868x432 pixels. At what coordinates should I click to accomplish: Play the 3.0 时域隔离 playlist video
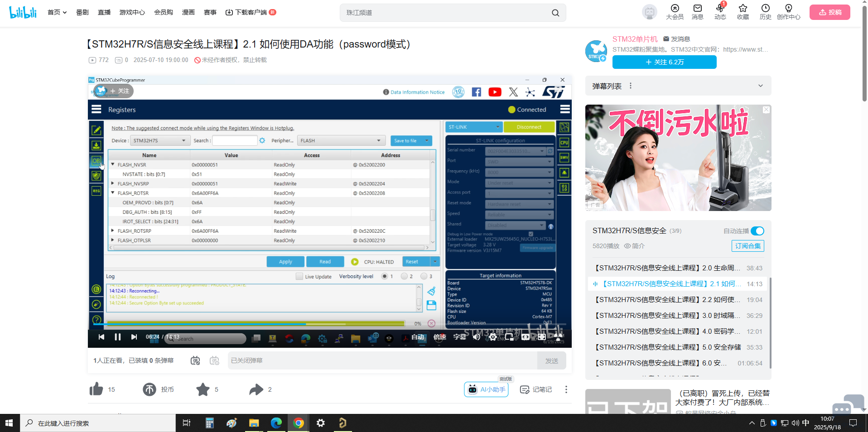(x=678, y=316)
